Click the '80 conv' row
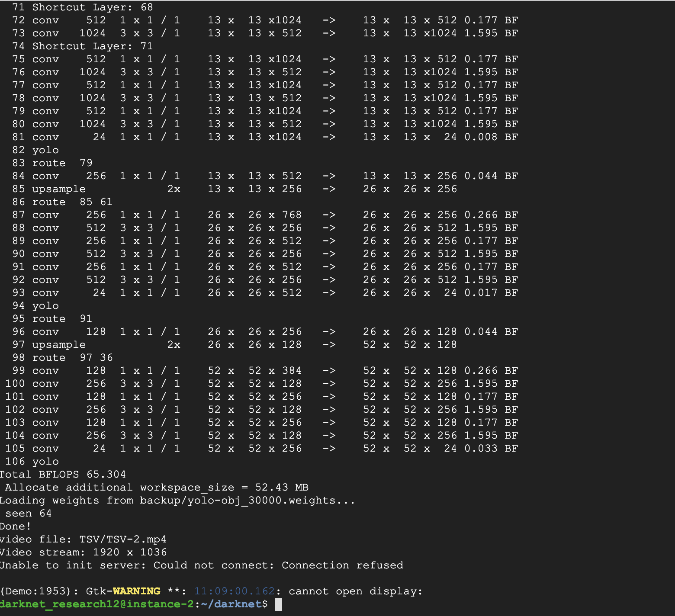Image resolution: width=675 pixels, height=616 pixels. pos(265,124)
